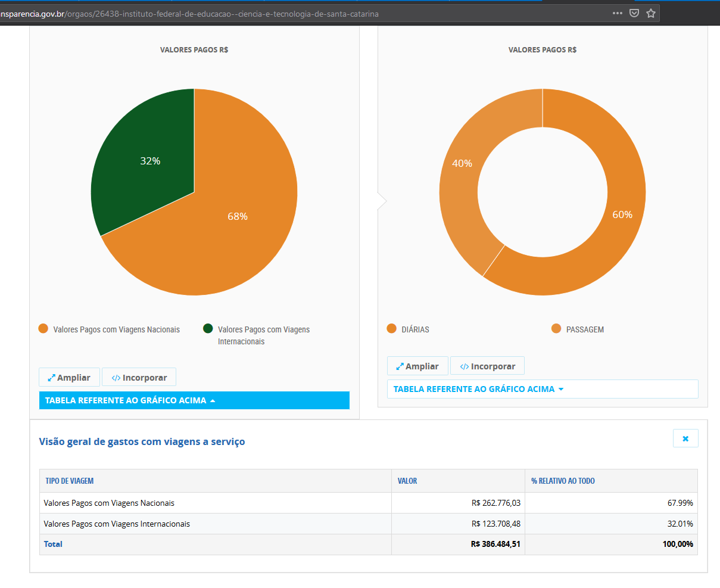This screenshot has width=720, height=588.
Task: Toggle the PASSAGEM legend entry
Action: [578, 329]
